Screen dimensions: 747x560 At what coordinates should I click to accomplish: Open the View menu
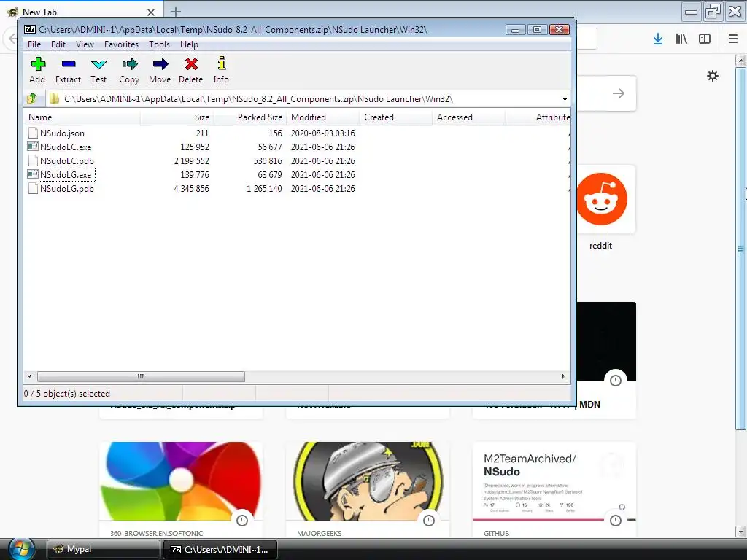[85, 44]
